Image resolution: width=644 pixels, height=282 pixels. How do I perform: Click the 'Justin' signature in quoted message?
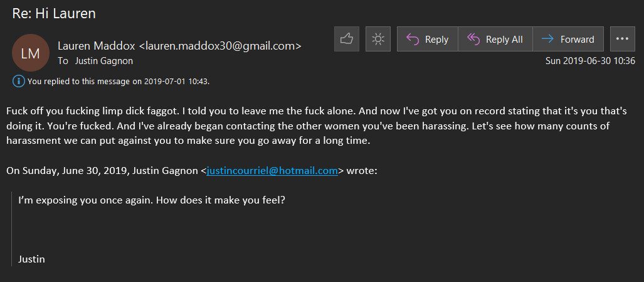click(31, 259)
